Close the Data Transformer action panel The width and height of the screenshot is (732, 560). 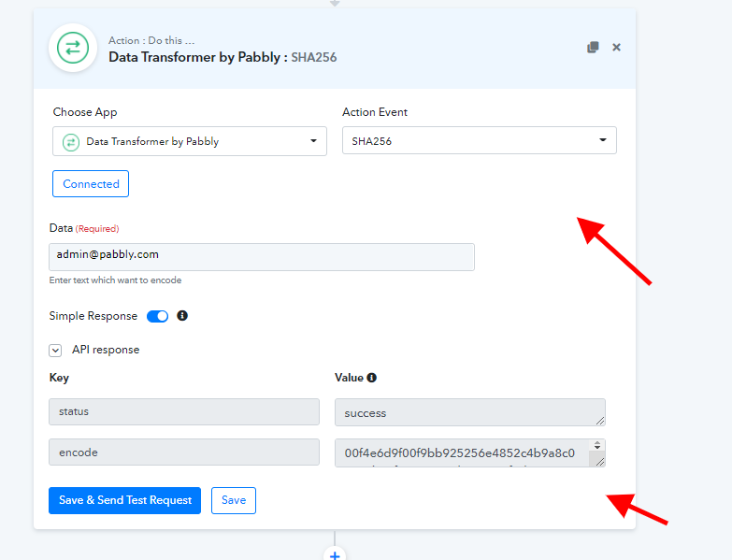(616, 47)
